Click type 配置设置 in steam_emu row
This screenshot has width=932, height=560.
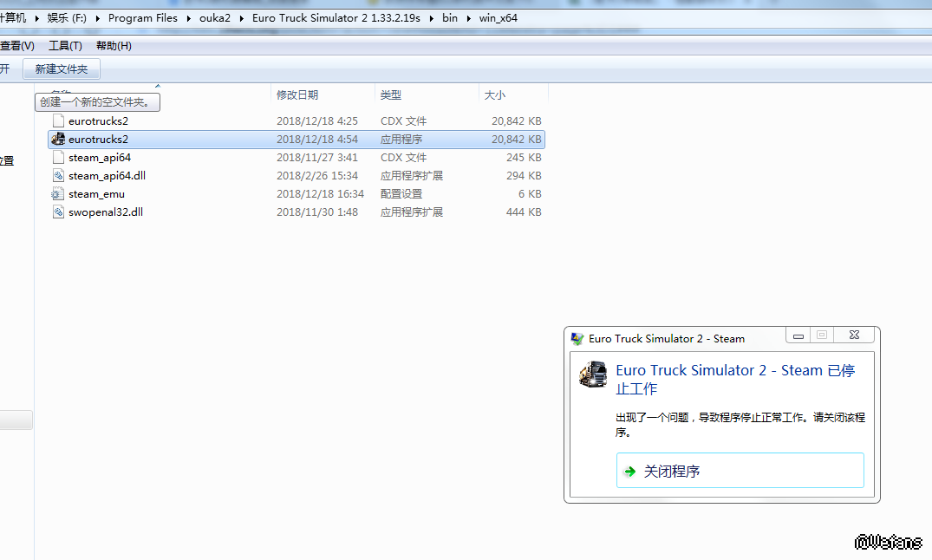401,194
